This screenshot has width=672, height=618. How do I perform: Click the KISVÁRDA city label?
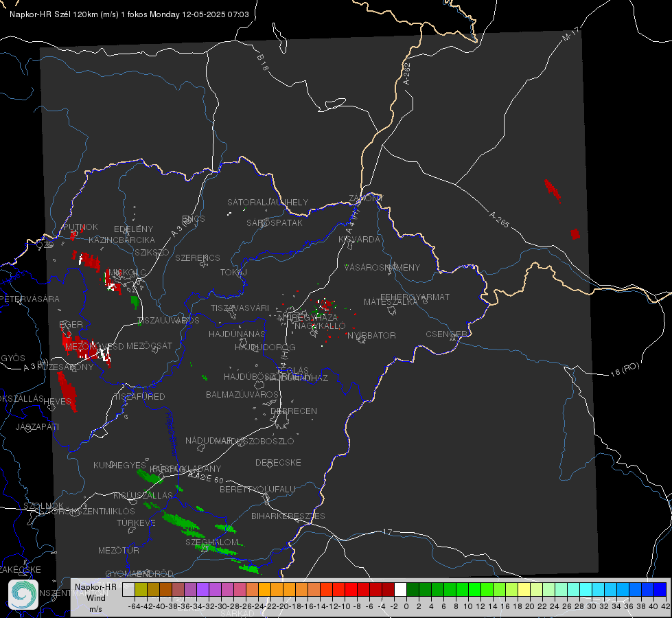[x=359, y=240]
